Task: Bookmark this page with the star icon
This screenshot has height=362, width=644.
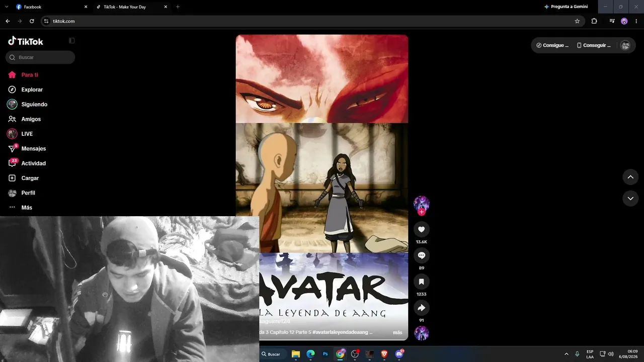Action: [577, 21]
